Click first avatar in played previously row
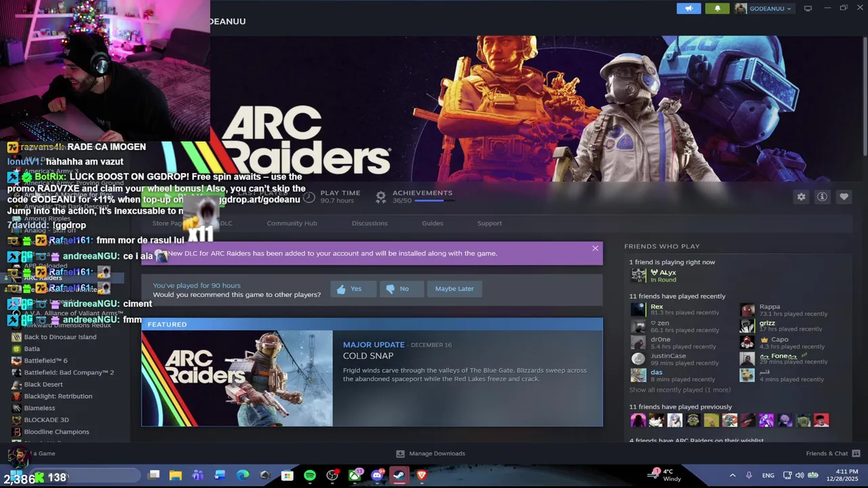Viewport: 868px width, 488px height. [638, 420]
